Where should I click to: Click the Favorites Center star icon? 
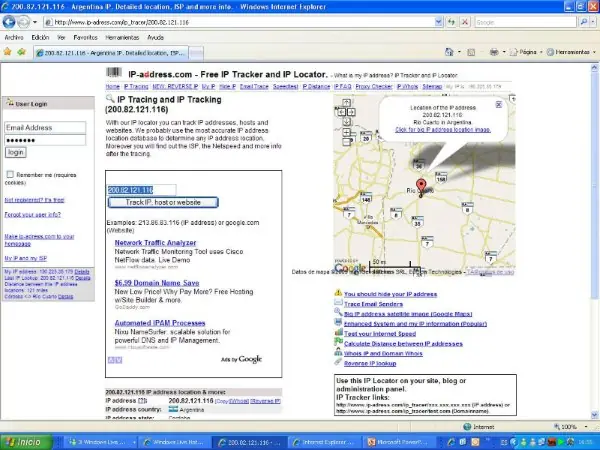7,52
